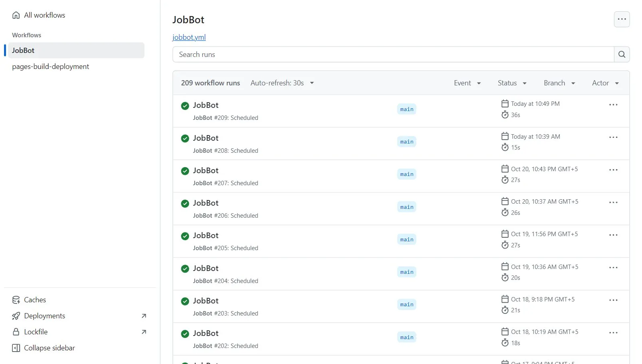Click the Caches database icon

(16, 300)
